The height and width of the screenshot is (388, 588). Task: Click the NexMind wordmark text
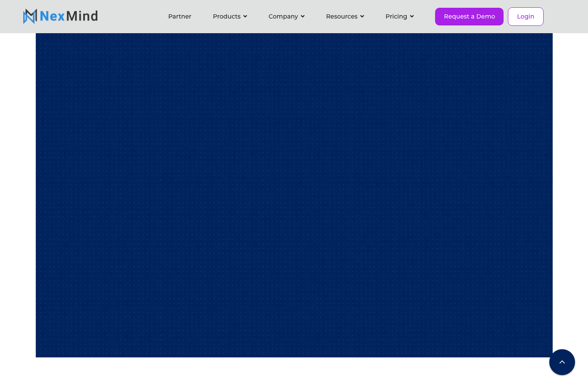pos(69,16)
